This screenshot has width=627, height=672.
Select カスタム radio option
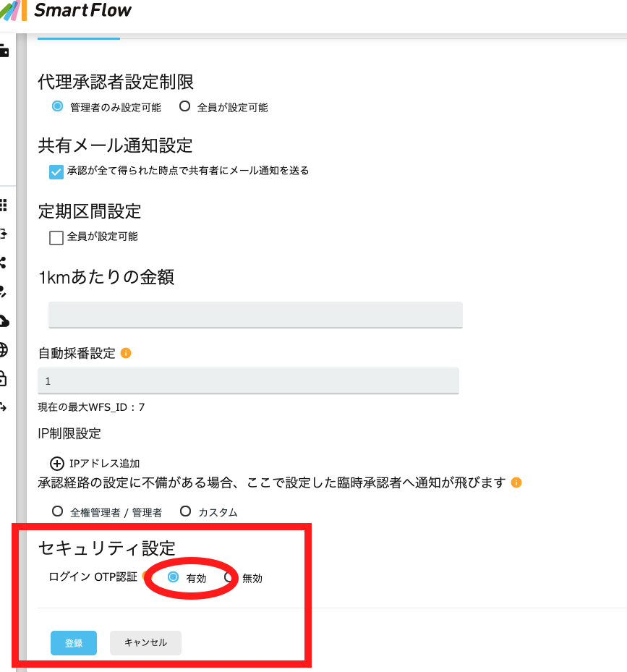(185, 511)
